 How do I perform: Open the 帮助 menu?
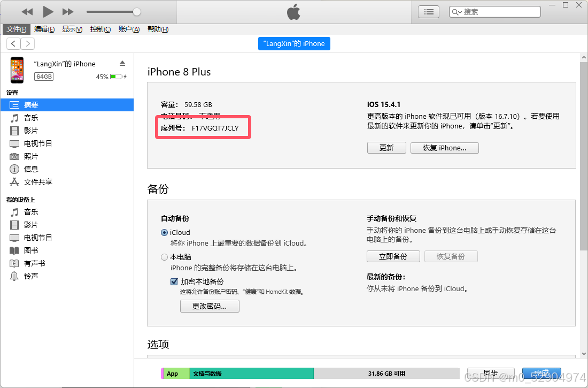tap(157, 29)
